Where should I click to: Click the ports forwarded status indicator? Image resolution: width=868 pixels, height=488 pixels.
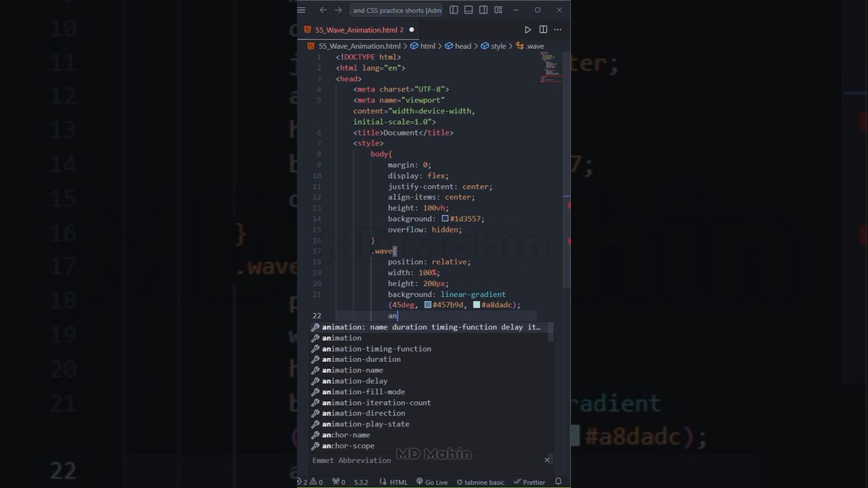point(338,483)
